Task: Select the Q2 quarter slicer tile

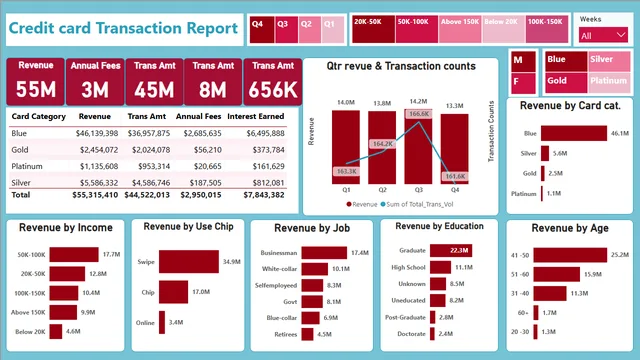Action: tap(309, 30)
